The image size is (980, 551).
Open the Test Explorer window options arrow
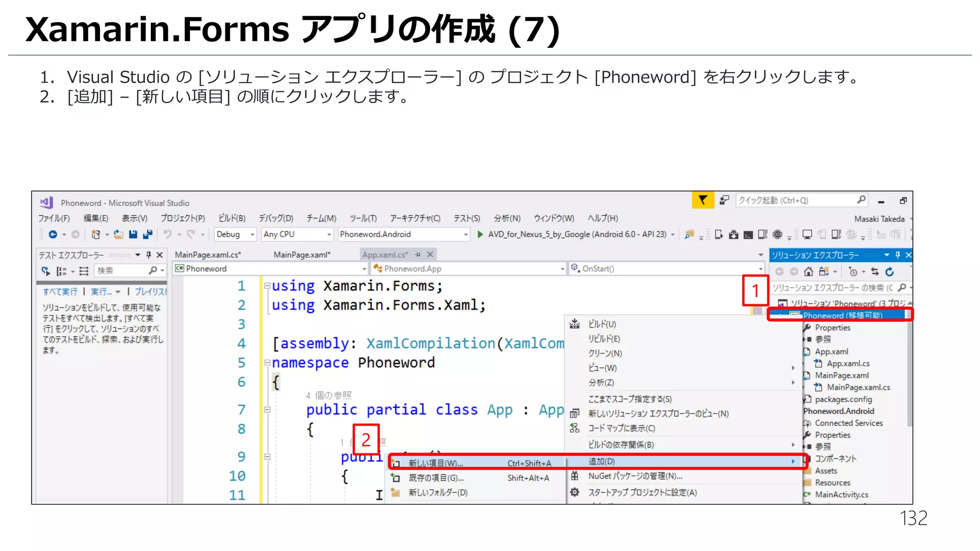click(x=138, y=255)
